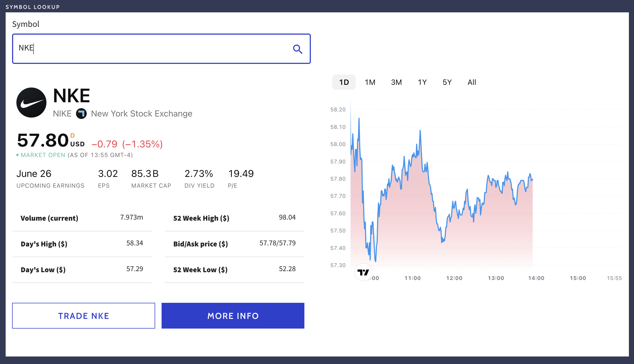Viewport: 634px width, 364px height.
Task: Switch chart to 3M range
Action: coord(396,82)
